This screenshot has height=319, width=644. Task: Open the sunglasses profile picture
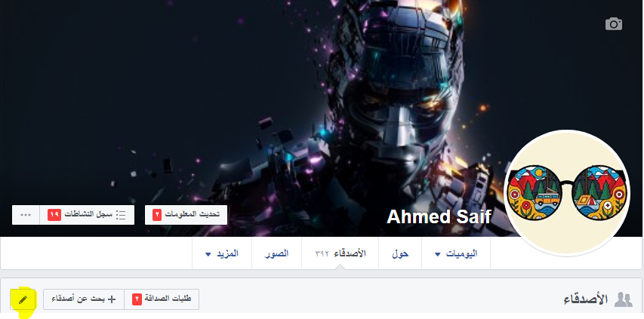(567, 193)
